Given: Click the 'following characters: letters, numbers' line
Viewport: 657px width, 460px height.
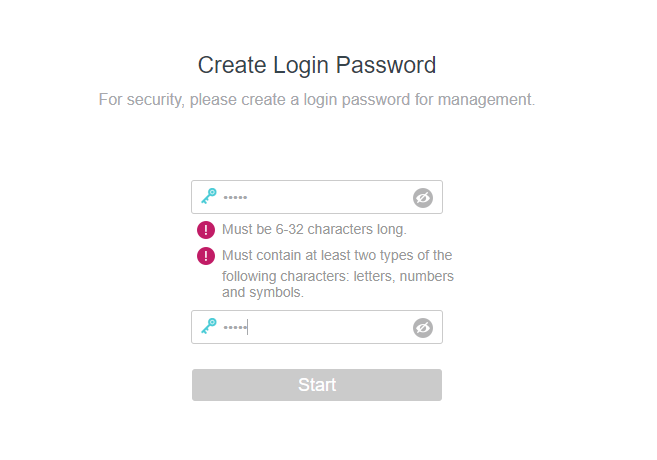Looking at the screenshot, I should (338, 277).
